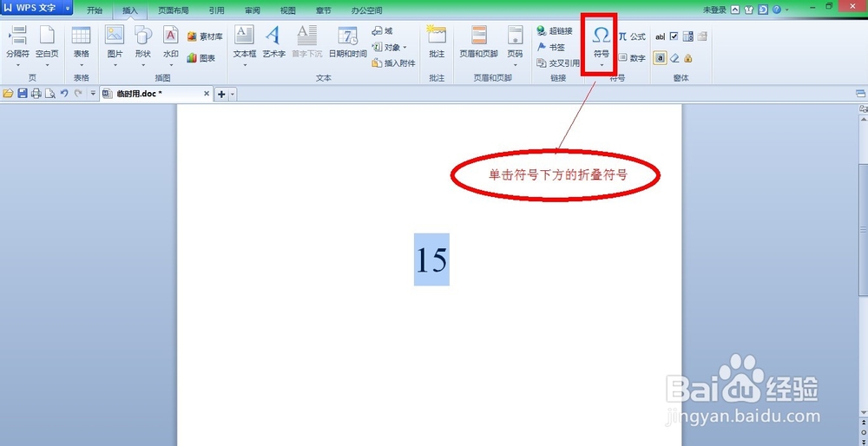868x446 pixels.
Task: Add a 水印 watermark
Action: [x=170, y=43]
